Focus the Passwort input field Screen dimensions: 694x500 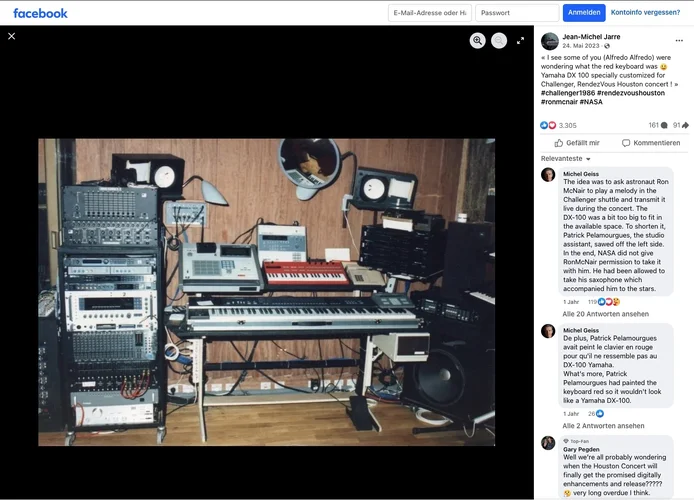point(517,13)
